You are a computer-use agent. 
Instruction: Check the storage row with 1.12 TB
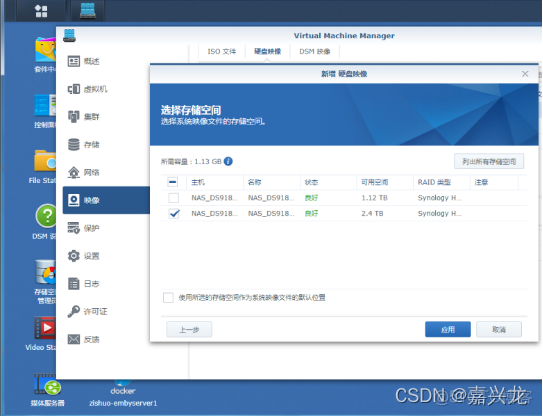tap(173, 198)
